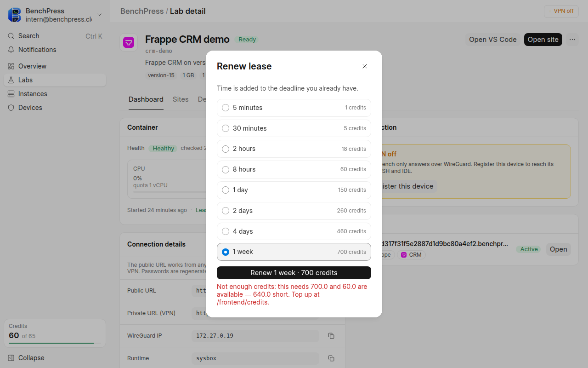Image resolution: width=588 pixels, height=368 pixels.
Task: Click the Active site status badge
Action: pyautogui.click(x=529, y=249)
